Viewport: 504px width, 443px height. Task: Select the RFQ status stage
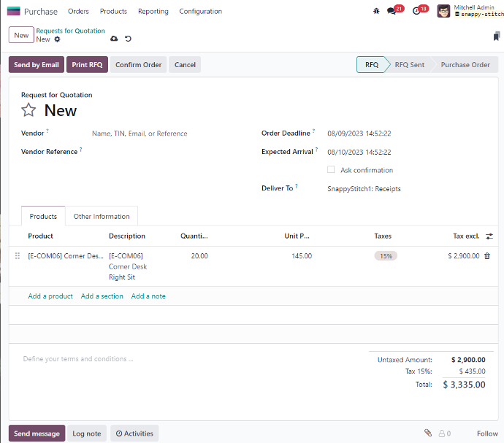[372, 64]
